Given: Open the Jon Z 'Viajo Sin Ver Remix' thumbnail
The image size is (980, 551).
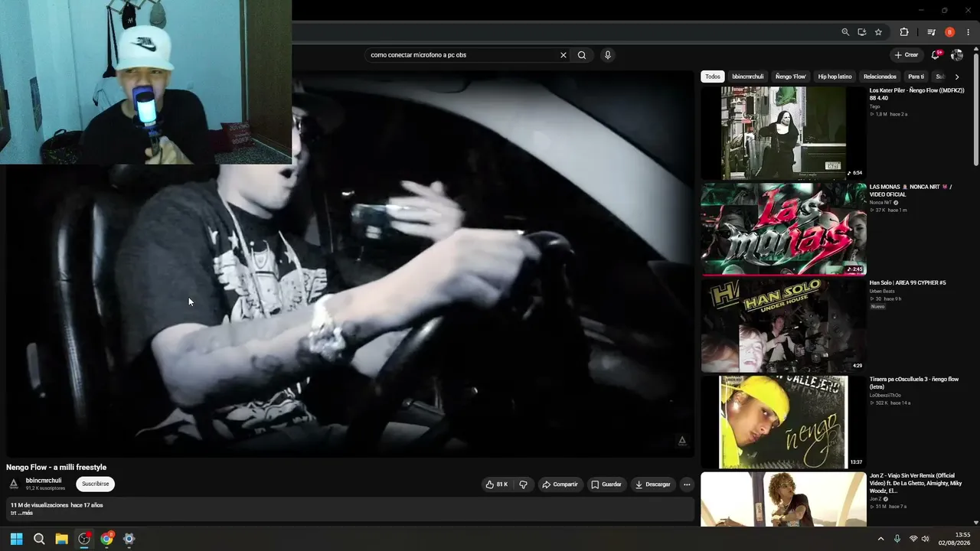Looking at the screenshot, I should click(783, 499).
